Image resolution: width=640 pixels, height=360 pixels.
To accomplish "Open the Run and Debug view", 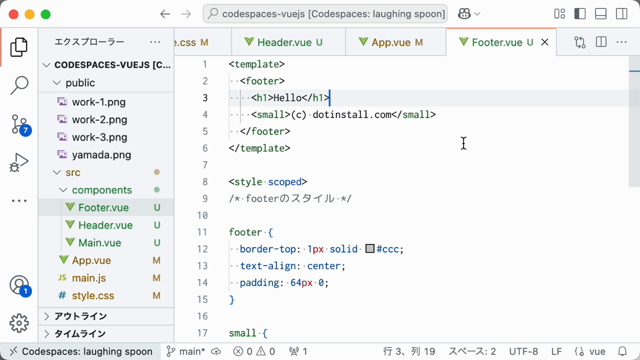I will tap(19, 162).
